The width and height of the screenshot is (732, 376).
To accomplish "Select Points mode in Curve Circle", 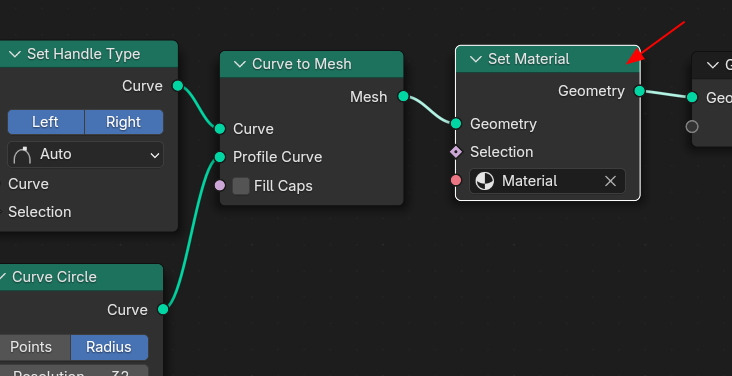I will pyautogui.click(x=34, y=347).
